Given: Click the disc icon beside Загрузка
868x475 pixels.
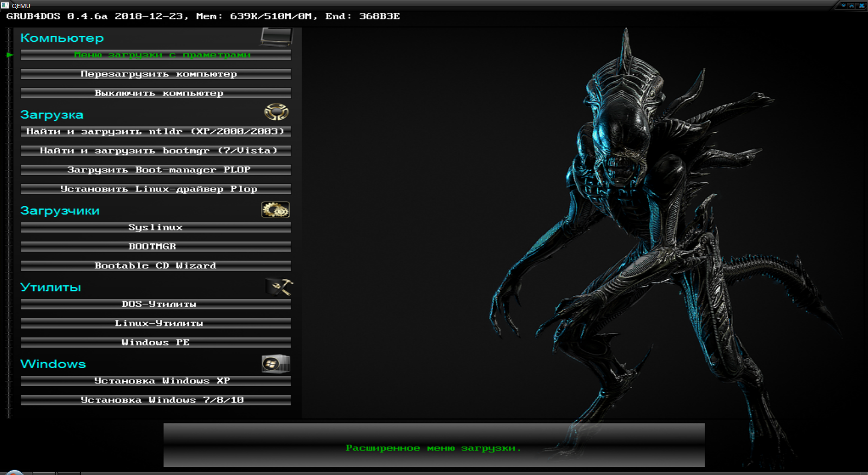Looking at the screenshot, I should tap(276, 112).
